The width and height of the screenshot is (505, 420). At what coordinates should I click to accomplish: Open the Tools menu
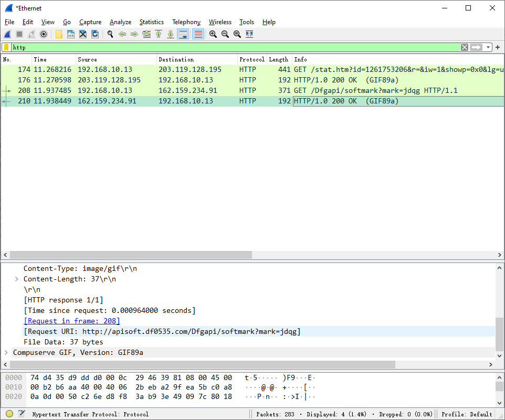[x=247, y=22]
